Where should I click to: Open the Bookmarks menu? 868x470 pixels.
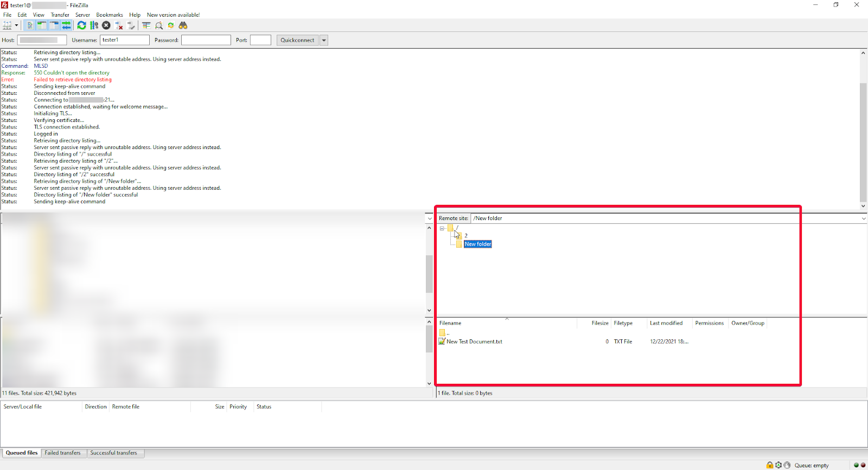coord(110,15)
